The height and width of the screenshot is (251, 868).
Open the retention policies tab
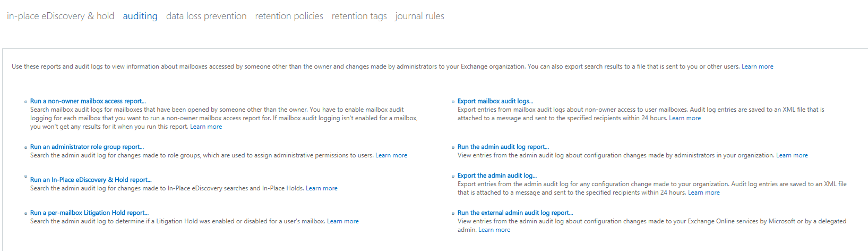(289, 16)
